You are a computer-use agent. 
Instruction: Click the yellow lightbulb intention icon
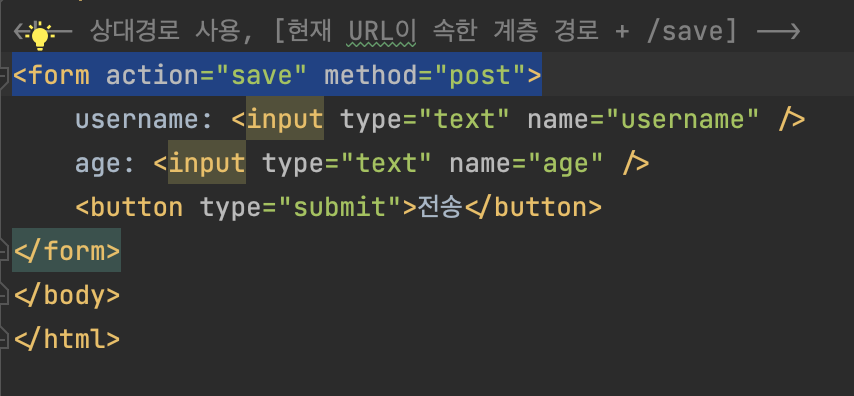40,36
